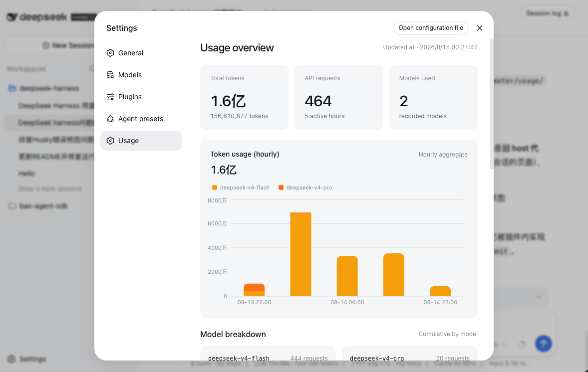Click the Hourly aggregate label
Viewport: 588px width, 372px height.
point(443,155)
